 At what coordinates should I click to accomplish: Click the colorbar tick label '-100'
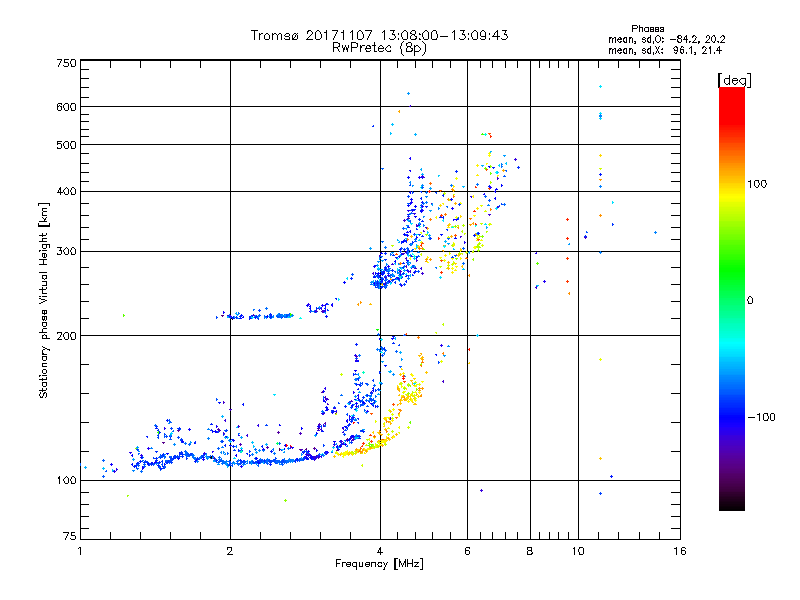[761, 417]
